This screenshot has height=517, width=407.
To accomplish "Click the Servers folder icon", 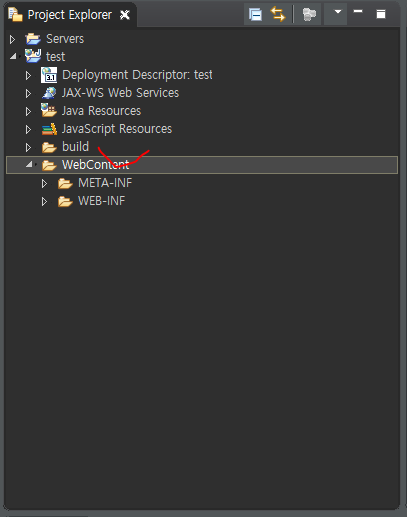I will coord(33,39).
